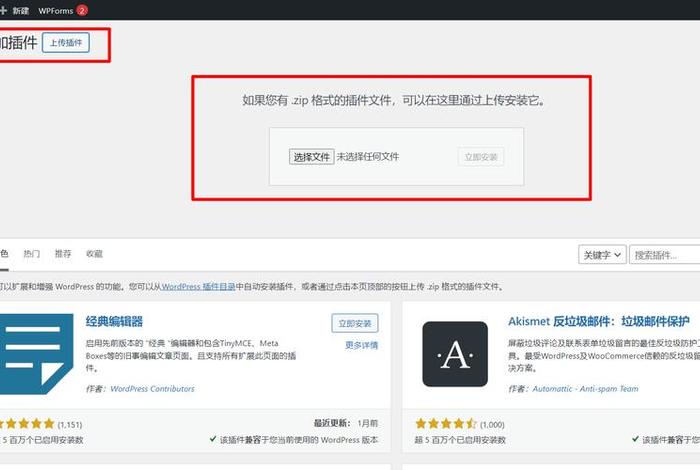Screen dimensions: 700x470
Task: Install the 经典编辑器 plugin via 立即安装
Action: (355, 323)
